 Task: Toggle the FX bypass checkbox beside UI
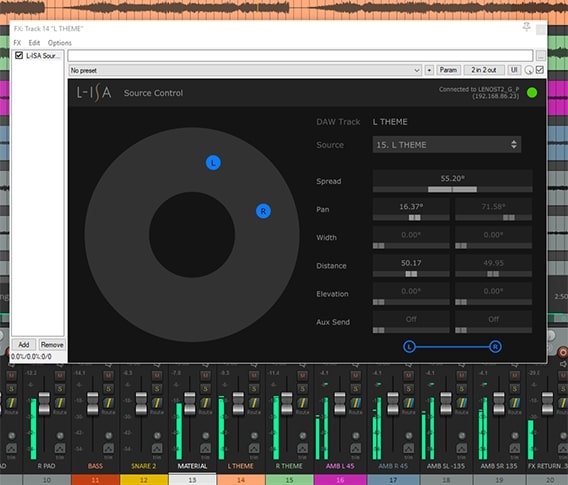(x=539, y=70)
